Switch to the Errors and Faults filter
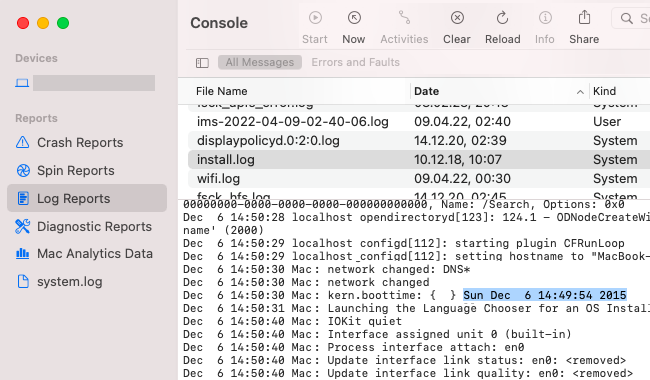 (355, 62)
